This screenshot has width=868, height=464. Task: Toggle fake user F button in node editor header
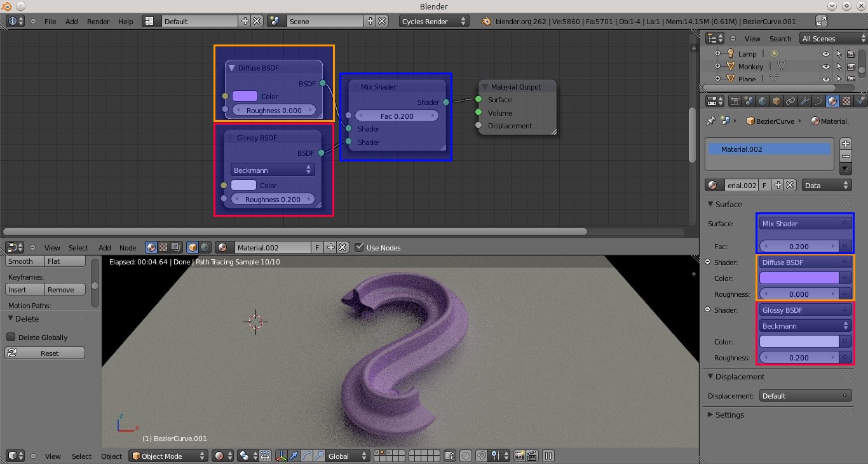tap(318, 247)
